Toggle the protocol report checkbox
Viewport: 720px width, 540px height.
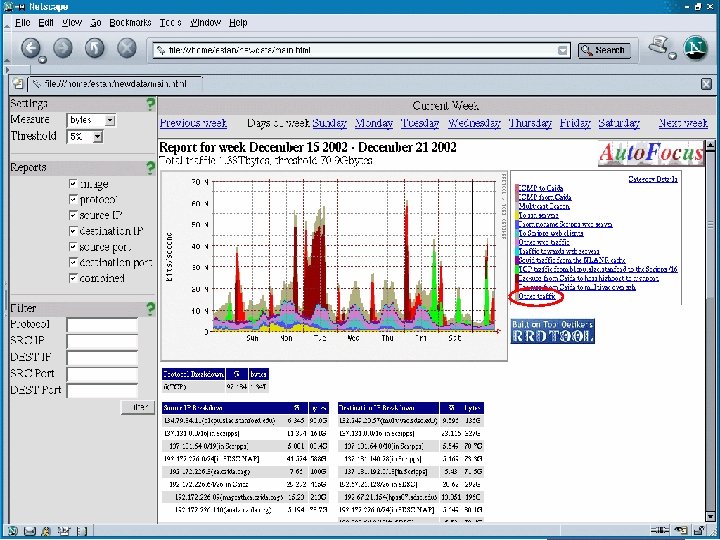73,199
